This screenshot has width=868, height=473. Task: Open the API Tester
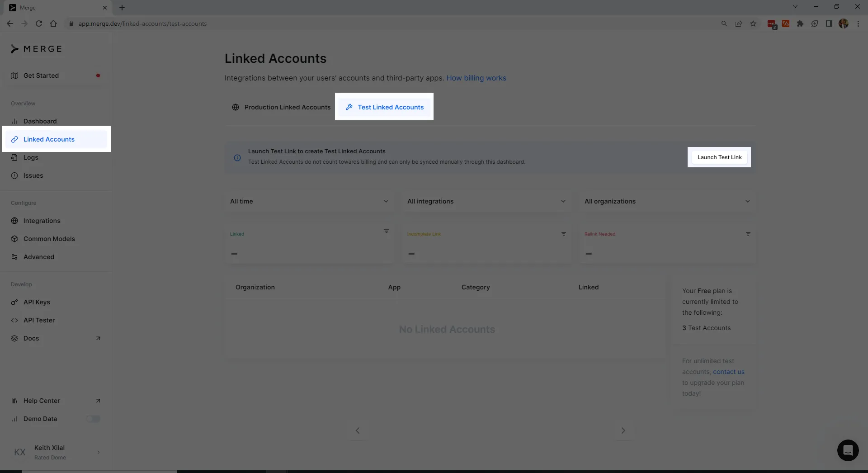point(56,320)
